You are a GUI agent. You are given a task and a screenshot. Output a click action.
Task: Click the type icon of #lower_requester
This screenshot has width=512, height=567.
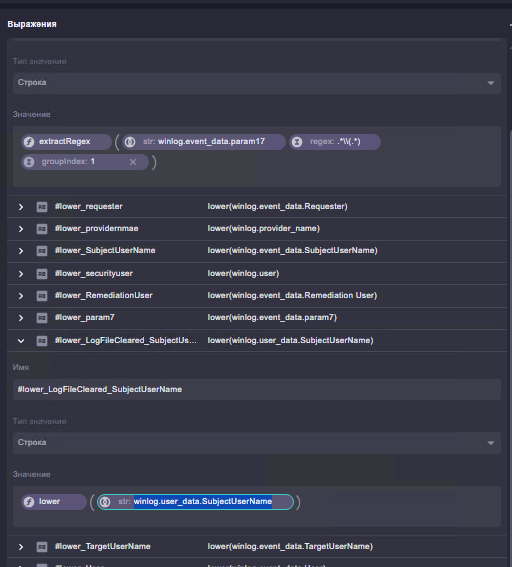42,207
